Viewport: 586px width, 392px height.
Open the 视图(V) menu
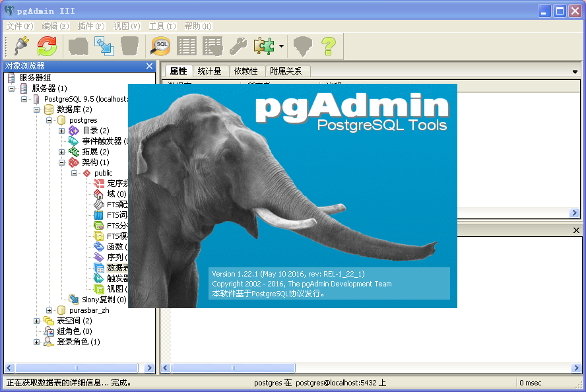127,26
